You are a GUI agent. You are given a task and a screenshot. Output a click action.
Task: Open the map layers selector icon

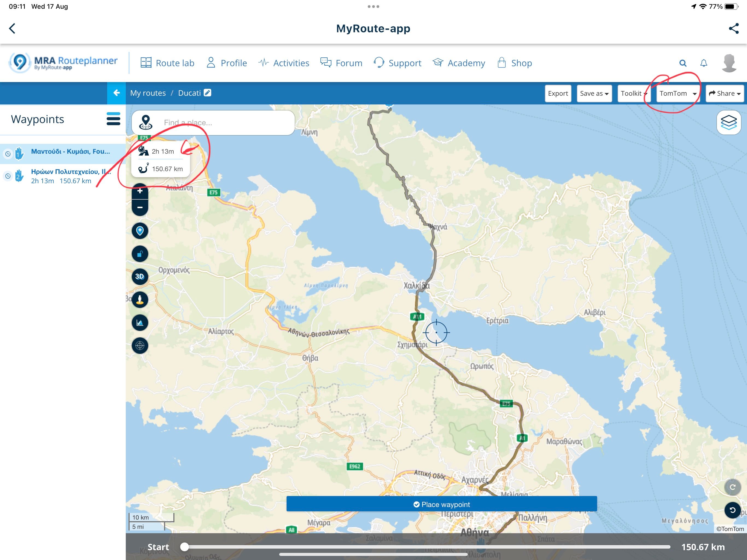pos(729,122)
